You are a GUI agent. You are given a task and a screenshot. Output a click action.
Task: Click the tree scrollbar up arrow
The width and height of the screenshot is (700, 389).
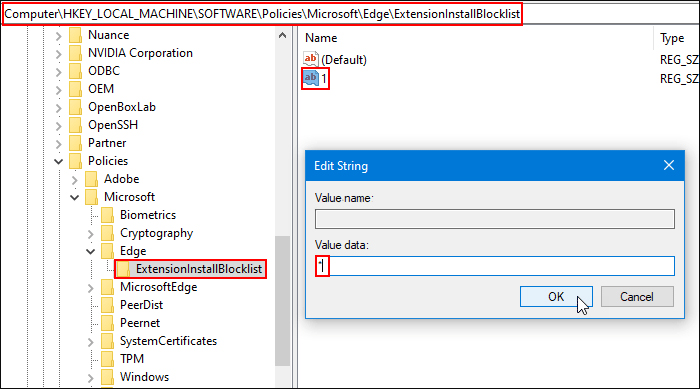coord(283,35)
